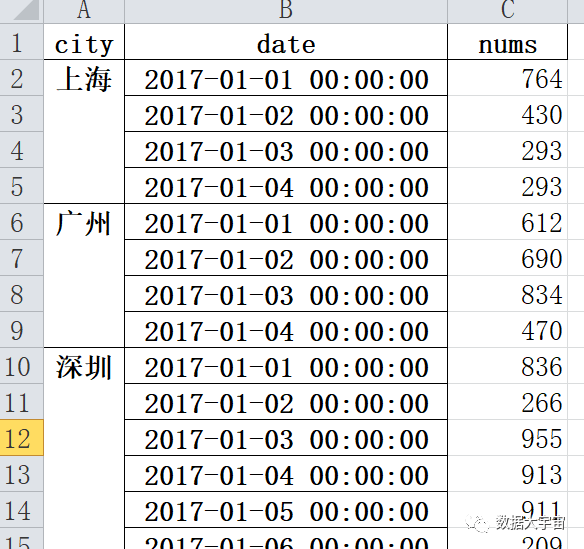
Task: Click the nums cell 690
Action: (507, 258)
